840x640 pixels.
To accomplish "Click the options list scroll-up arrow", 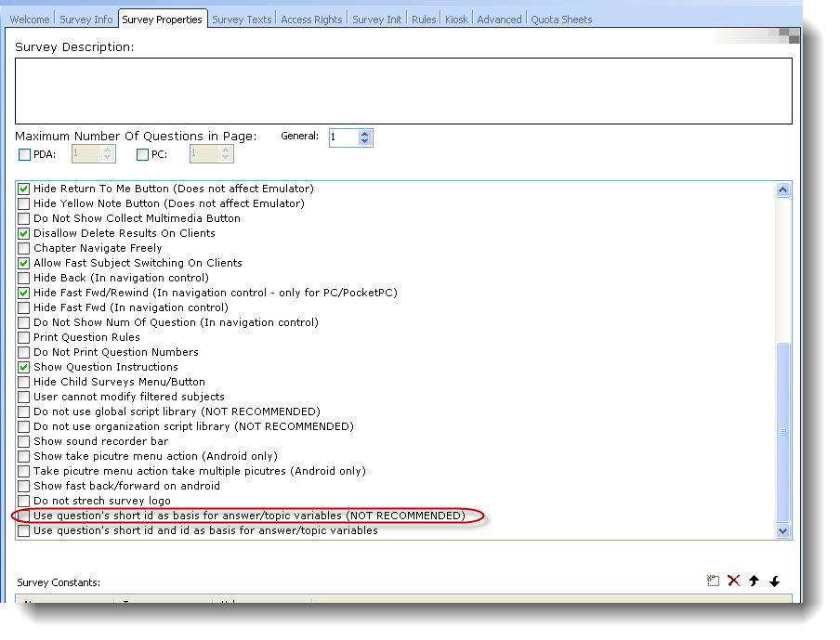I will click(x=782, y=189).
